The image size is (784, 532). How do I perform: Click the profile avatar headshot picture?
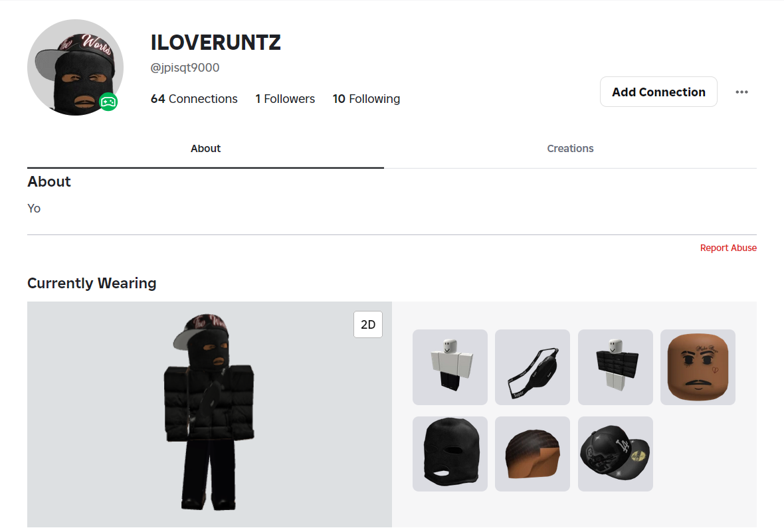click(x=74, y=67)
